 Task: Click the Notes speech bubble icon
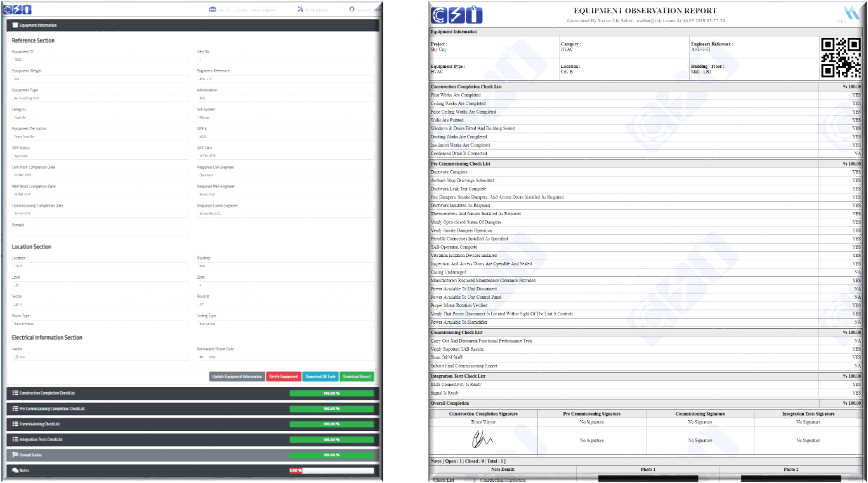pyautogui.click(x=15, y=470)
